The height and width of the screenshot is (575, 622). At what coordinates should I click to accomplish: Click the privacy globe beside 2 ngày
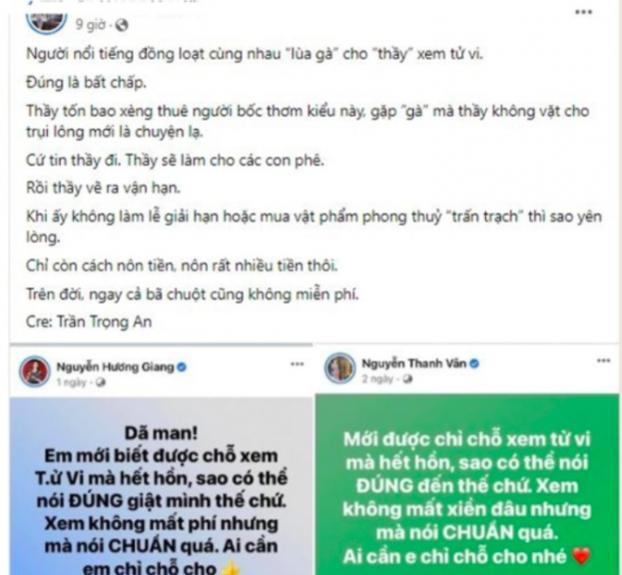coord(407,379)
